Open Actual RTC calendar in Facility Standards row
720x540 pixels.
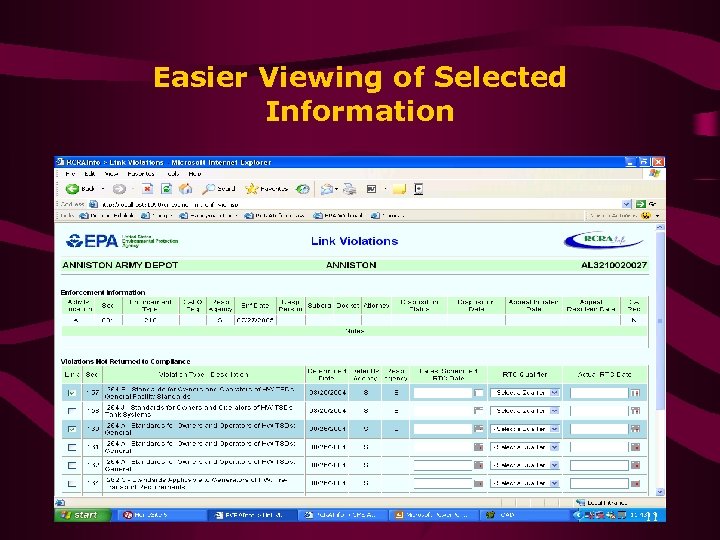click(x=635, y=393)
